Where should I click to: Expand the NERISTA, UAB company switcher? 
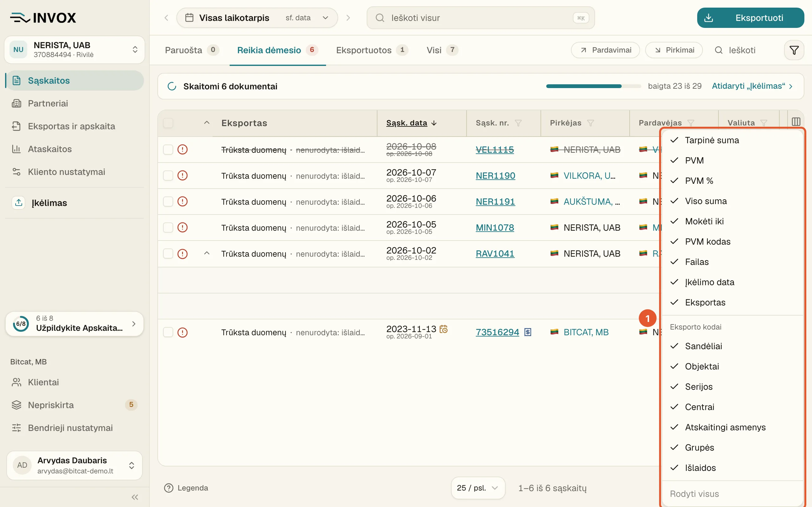(75, 50)
